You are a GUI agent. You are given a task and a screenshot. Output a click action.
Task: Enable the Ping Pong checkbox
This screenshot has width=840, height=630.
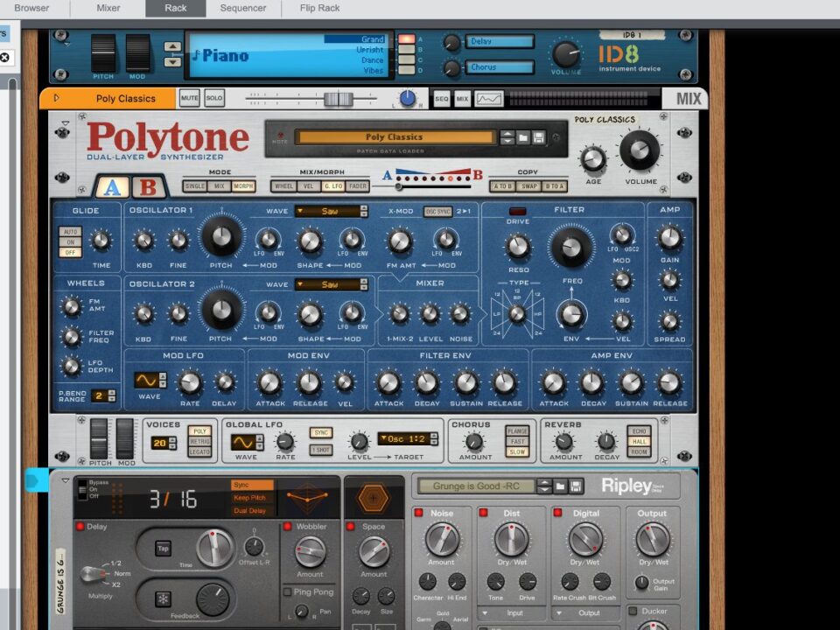click(x=287, y=592)
